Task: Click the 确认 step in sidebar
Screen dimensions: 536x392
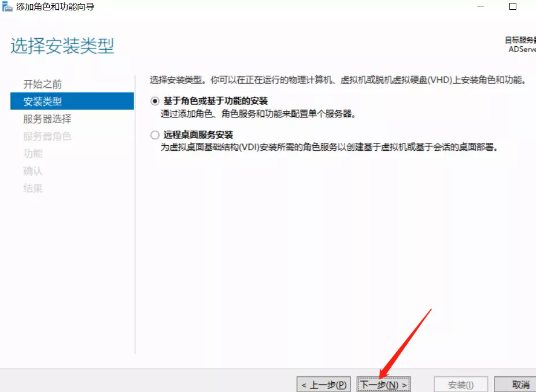Action: point(33,171)
